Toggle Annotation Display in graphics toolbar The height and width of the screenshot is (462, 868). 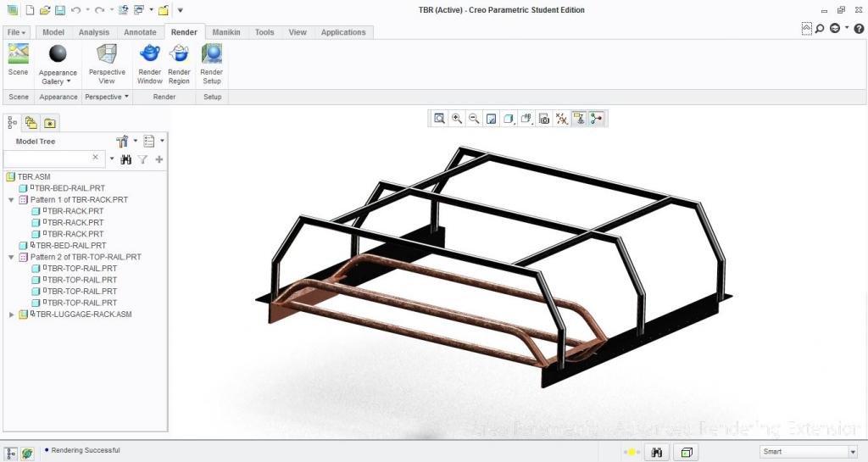pos(579,119)
